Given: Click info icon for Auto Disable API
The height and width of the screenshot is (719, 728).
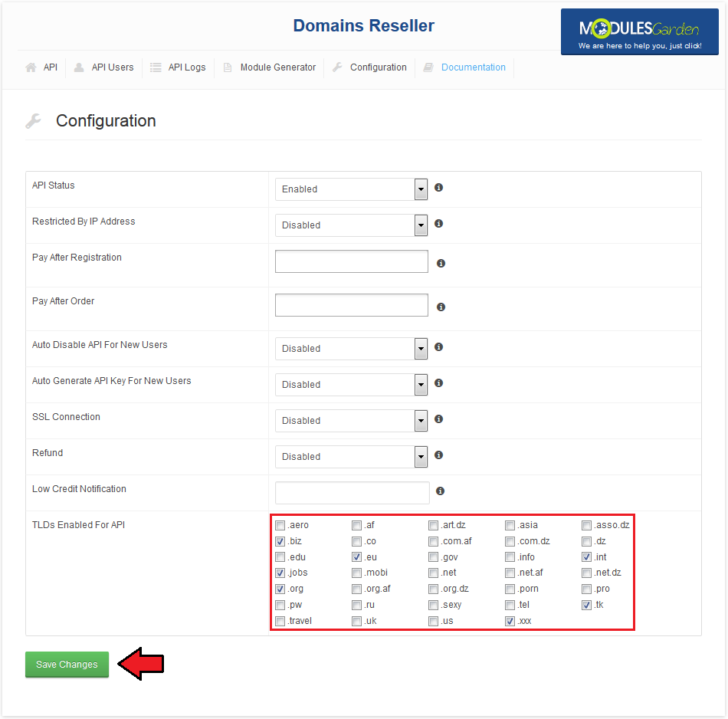Looking at the screenshot, I should pyautogui.click(x=439, y=347).
